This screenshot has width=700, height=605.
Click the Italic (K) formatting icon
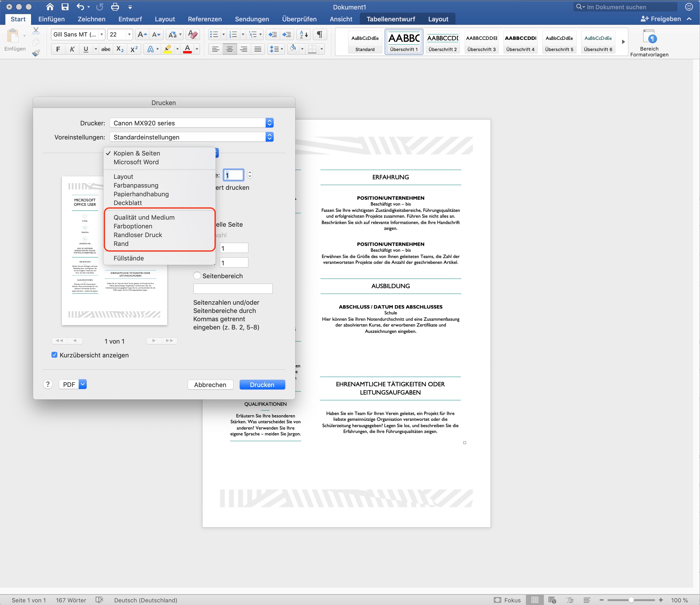pyautogui.click(x=72, y=49)
